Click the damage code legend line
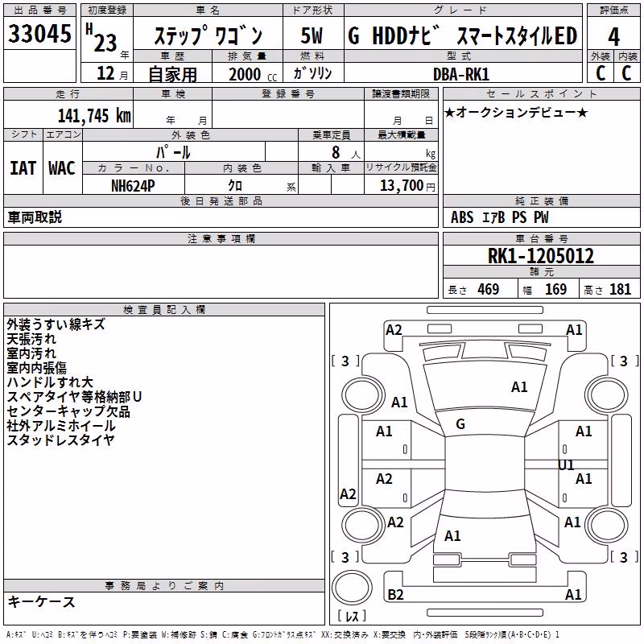The width and height of the screenshot is (644, 644). [283, 634]
